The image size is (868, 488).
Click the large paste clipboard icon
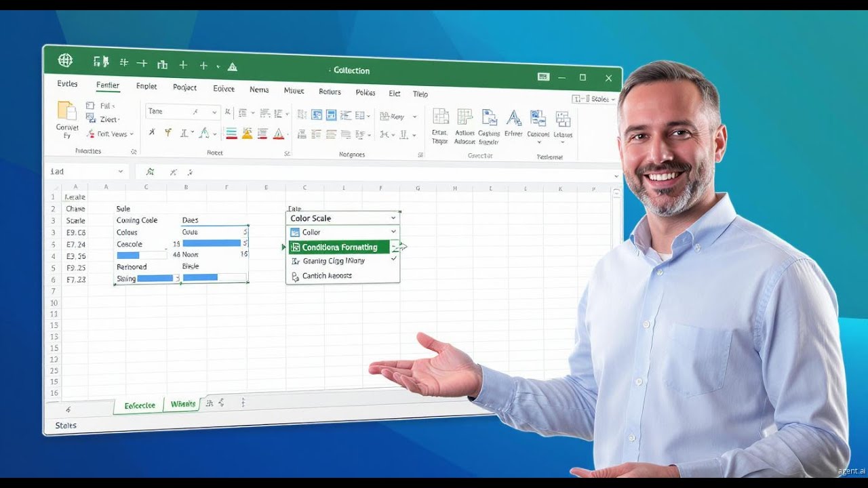[66, 112]
